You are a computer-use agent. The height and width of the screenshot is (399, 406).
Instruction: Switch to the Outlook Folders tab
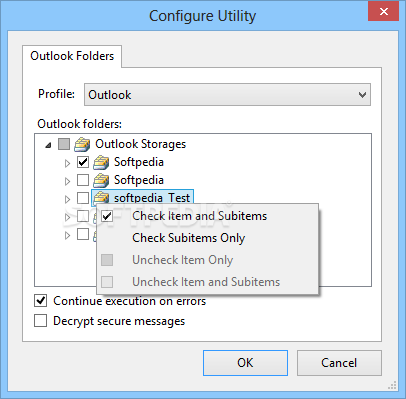pos(72,56)
